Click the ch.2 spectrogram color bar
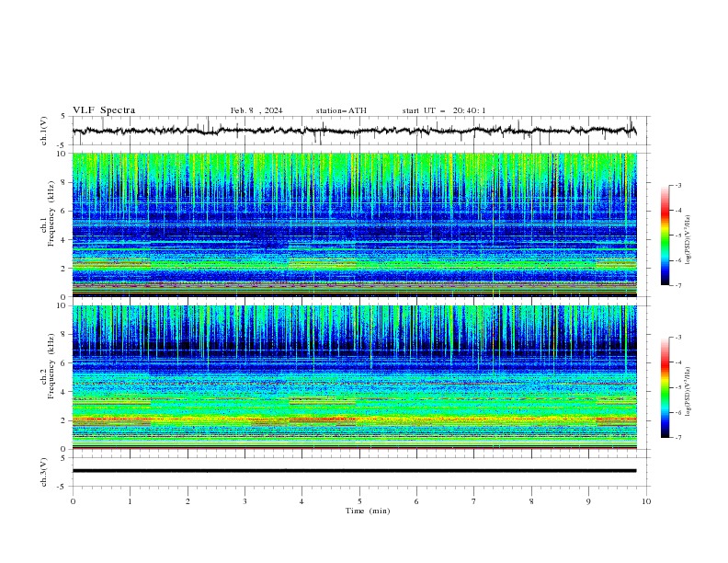 pos(665,387)
